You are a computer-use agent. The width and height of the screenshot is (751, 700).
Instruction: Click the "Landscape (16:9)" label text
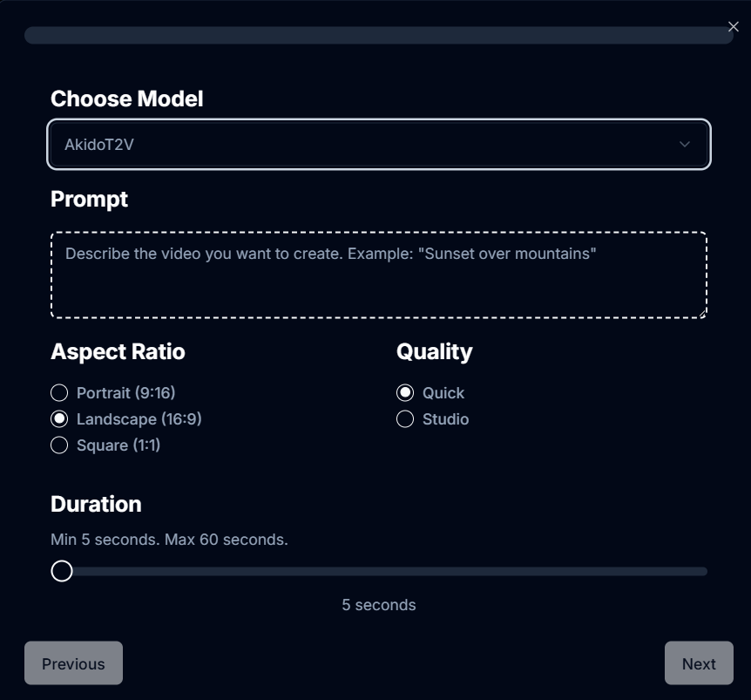coord(139,419)
